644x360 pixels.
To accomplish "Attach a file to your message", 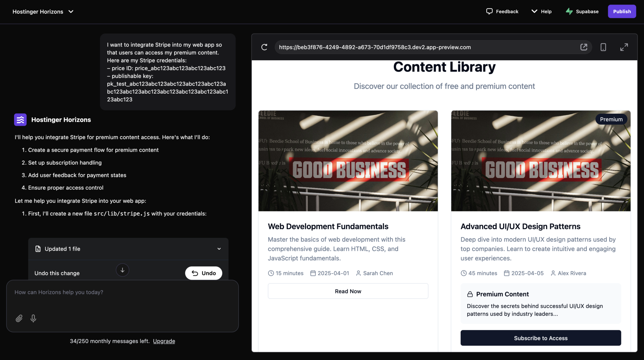I will point(19,318).
